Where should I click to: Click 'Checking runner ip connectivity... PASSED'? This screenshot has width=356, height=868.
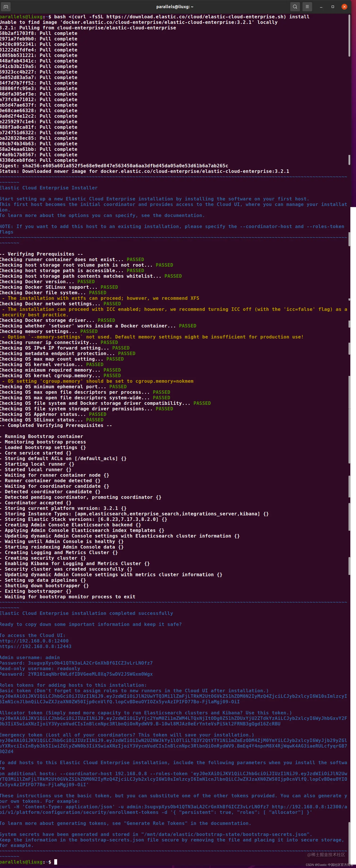pyautogui.click(x=59, y=342)
